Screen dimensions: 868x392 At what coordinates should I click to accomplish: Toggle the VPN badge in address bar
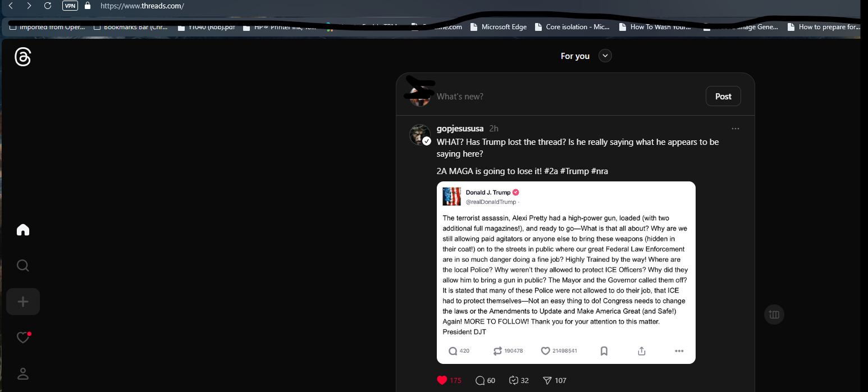70,6
